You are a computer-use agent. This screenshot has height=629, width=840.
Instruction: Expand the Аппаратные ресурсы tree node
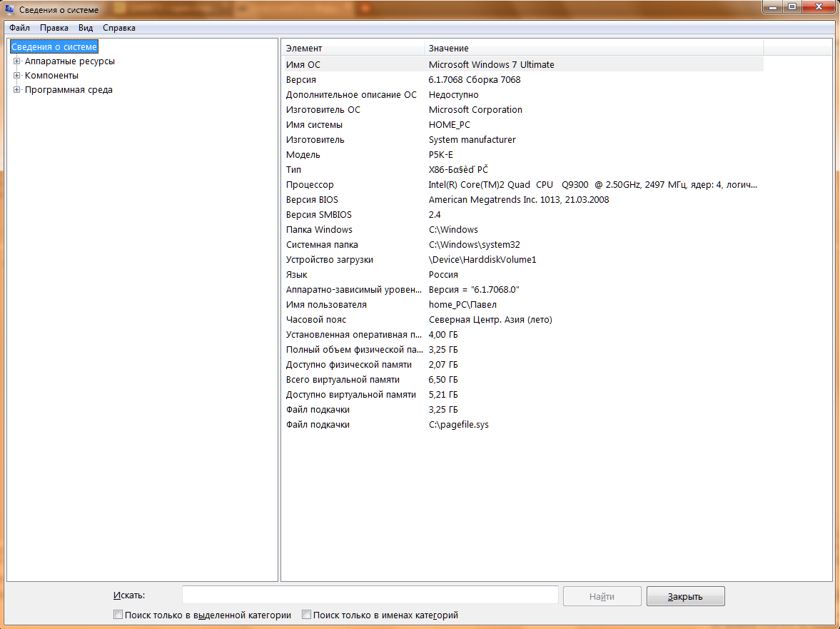tap(16, 61)
